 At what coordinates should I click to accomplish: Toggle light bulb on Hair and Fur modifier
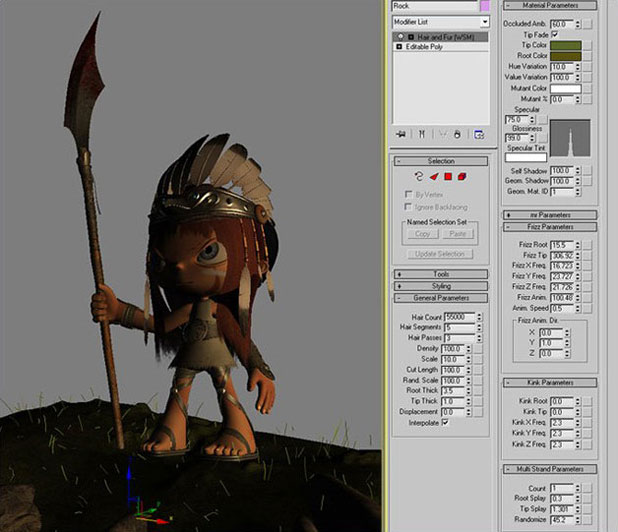click(401, 37)
